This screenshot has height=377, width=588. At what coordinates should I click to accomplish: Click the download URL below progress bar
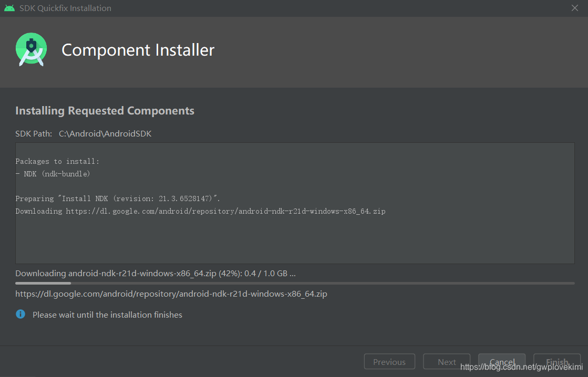click(171, 294)
